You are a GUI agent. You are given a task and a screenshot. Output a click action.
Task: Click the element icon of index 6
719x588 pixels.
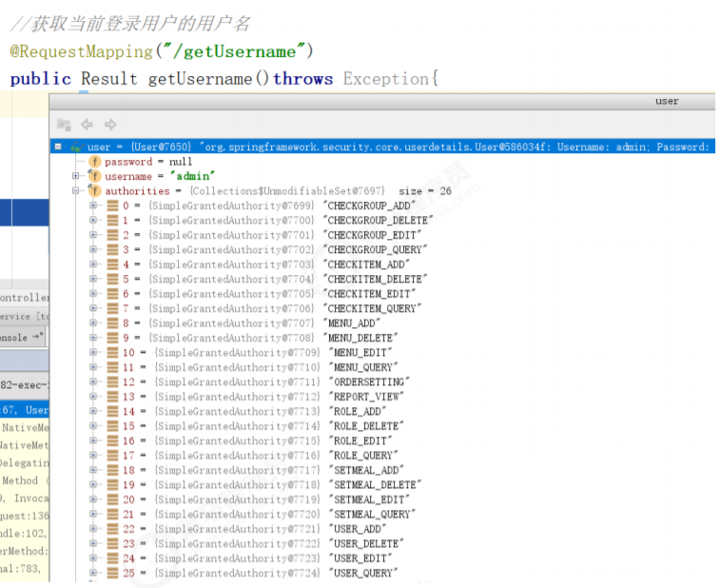coord(113,294)
